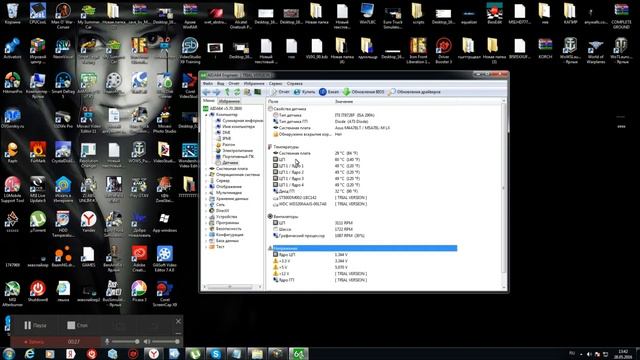Go back with AIDA64 toolbar back arrow
This screenshot has height=360, width=640.
click(x=207, y=92)
